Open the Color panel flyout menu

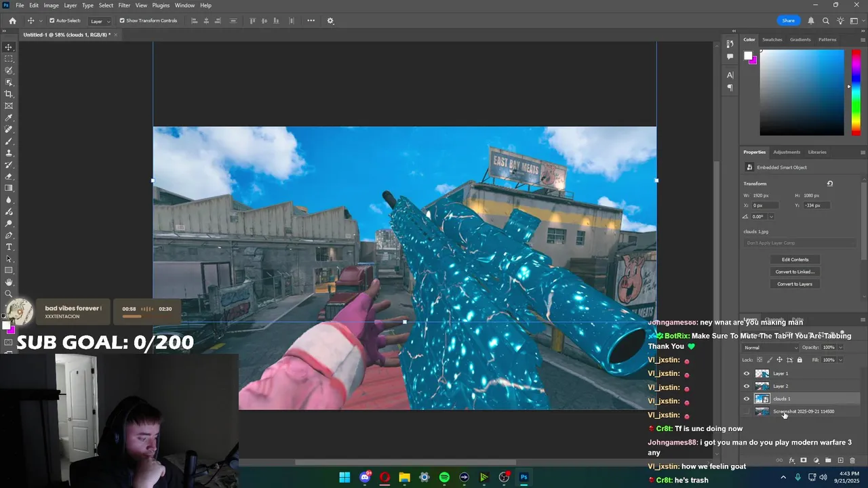click(x=863, y=39)
